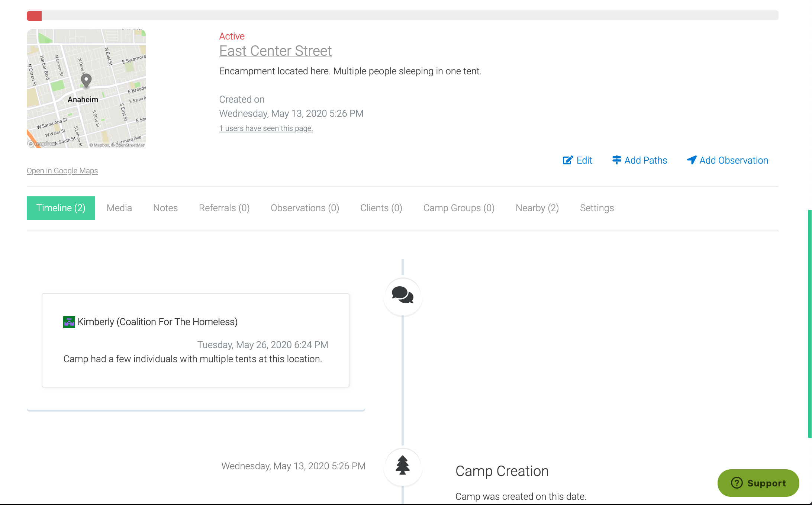The width and height of the screenshot is (812, 505).
Task: Click the Add Paths signpost icon
Action: tap(616, 160)
